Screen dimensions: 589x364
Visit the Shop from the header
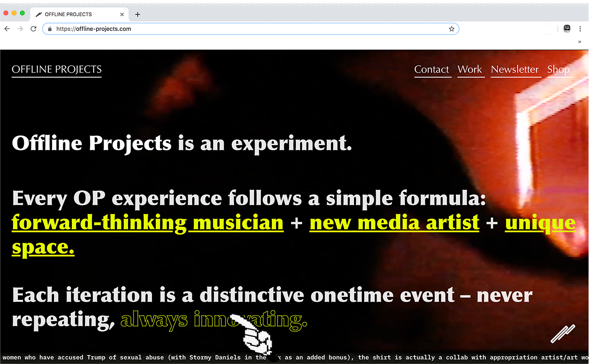(559, 69)
